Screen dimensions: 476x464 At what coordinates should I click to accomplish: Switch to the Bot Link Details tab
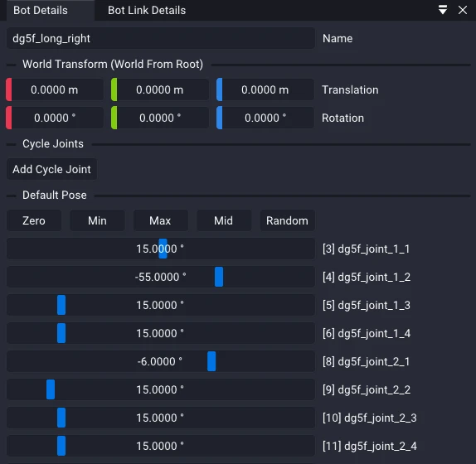pyautogui.click(x=147, y=10)
